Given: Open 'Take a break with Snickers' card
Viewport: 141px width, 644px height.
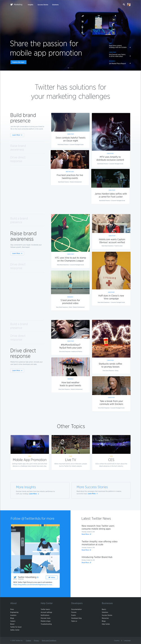Looking at the screenshot, I should coord(111,394).
